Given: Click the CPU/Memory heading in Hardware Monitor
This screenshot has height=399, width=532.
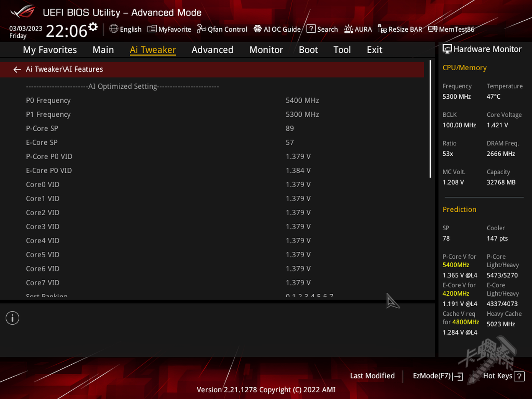Looking at the screenshot, I should [x=464, y=68].
